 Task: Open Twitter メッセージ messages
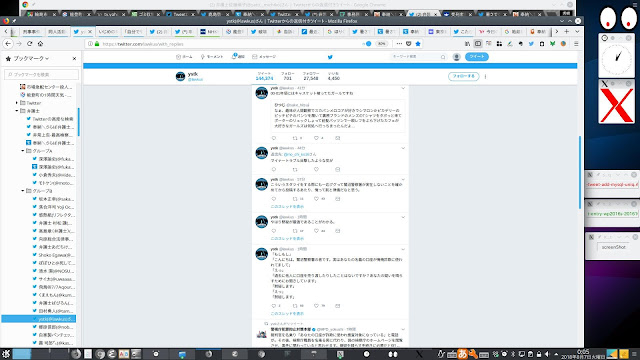[x=264, y=57]
